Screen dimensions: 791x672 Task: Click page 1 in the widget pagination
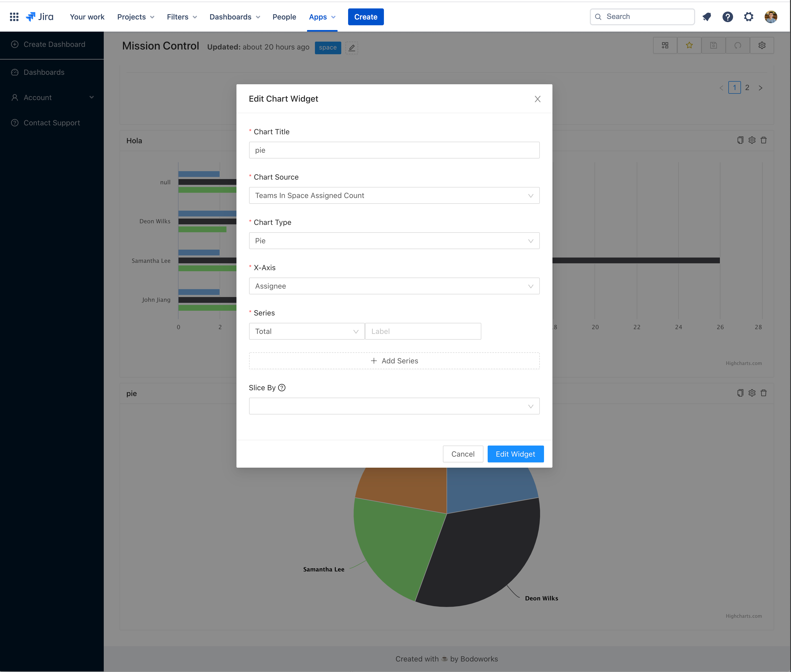734,87
